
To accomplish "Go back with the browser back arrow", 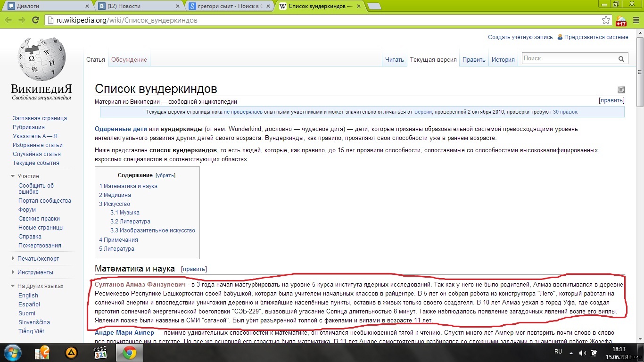I will 8,20.
